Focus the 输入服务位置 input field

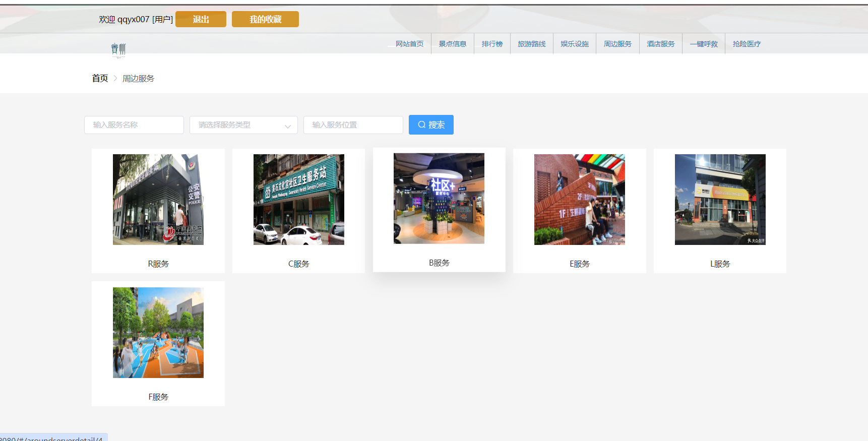pyautogui.click(x=353, y=125)
